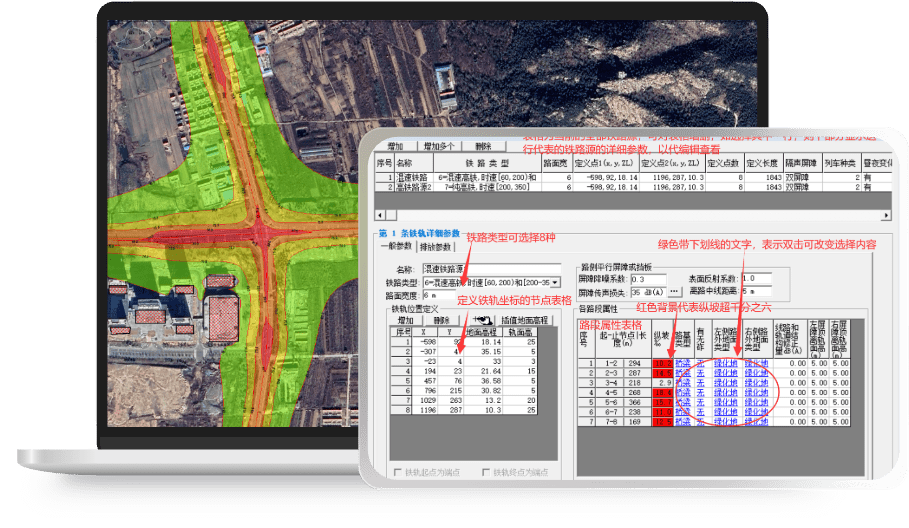
Task: Click the red slope cell for segment 1-2
Action: pyautogui.click(x=662, y=363)
